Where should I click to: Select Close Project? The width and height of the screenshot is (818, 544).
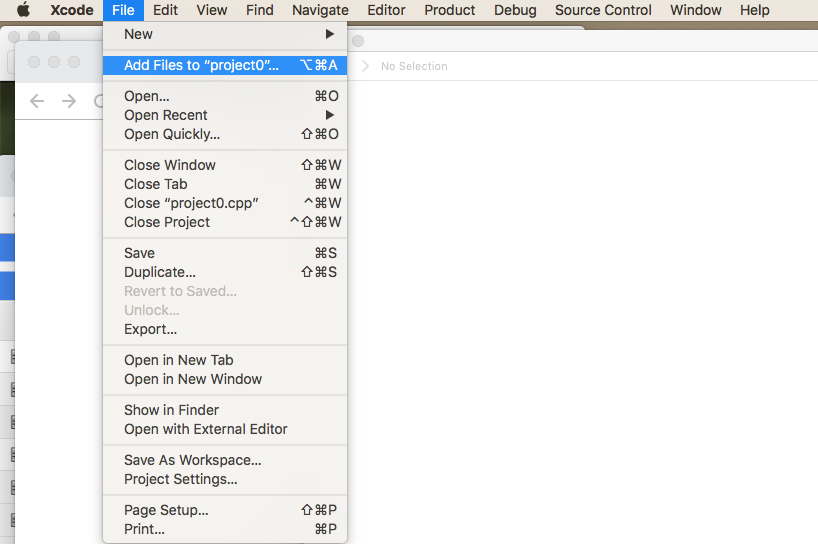[x=225, y=222]
